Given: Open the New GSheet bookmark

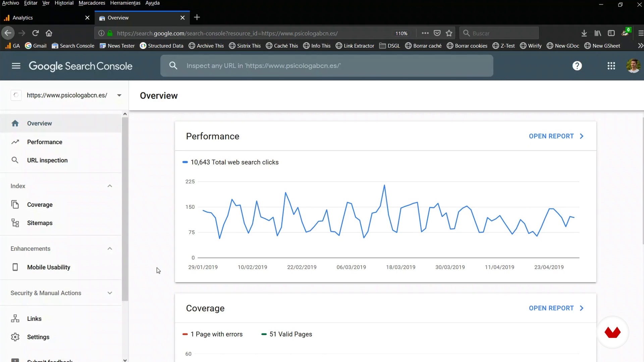Looking at the screenshot, I should pos(602,46).
